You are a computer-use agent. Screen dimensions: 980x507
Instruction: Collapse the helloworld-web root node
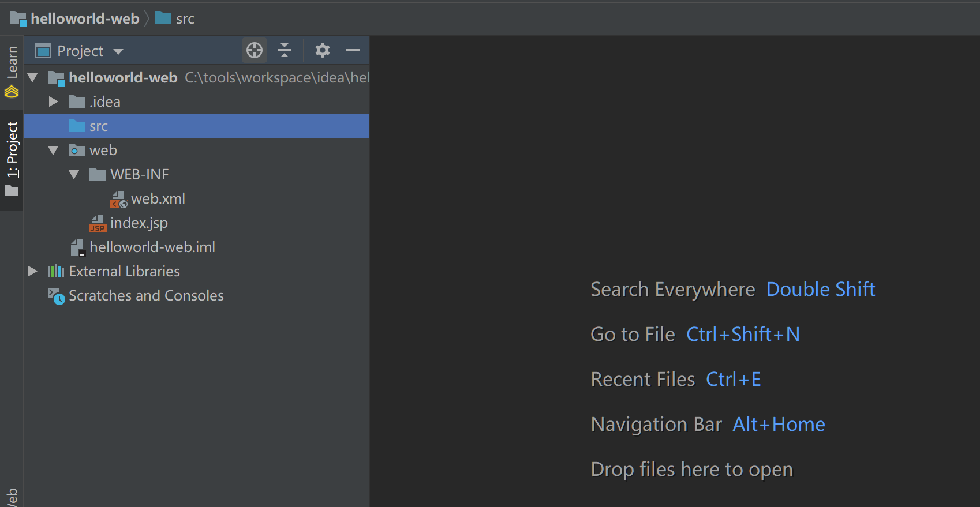pos(33,77)
